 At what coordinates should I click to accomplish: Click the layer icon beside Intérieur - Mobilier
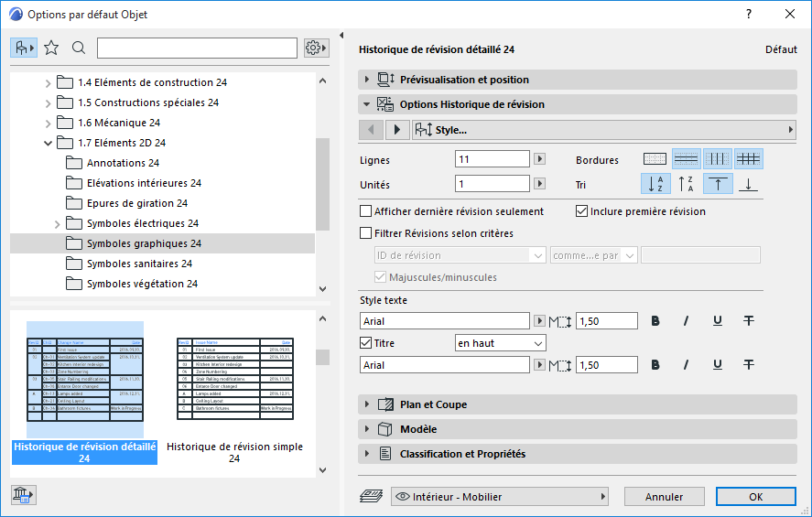click(x=371, y=496)
